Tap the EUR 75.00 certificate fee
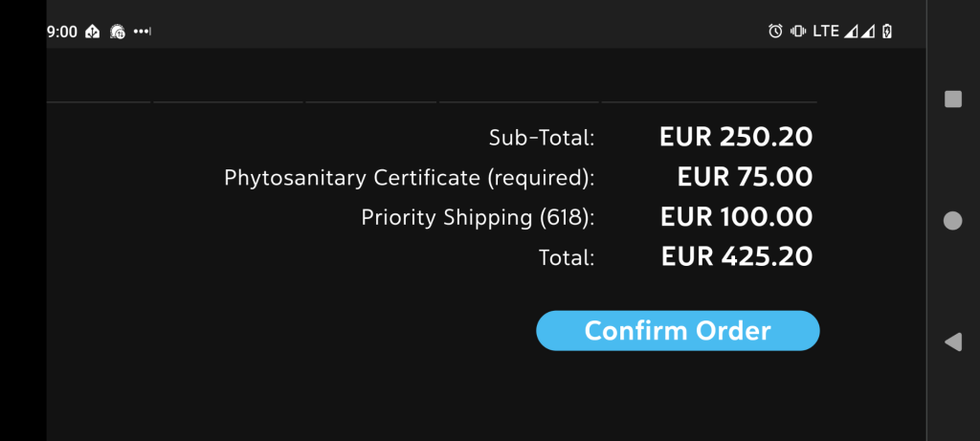Viewport: 980px width, 441px height. tap(745, 177)
